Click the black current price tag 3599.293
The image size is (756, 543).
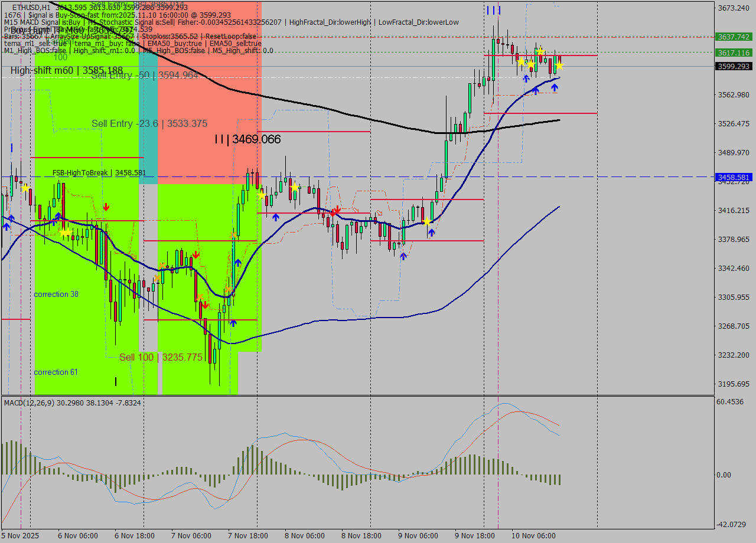(733, 67)
